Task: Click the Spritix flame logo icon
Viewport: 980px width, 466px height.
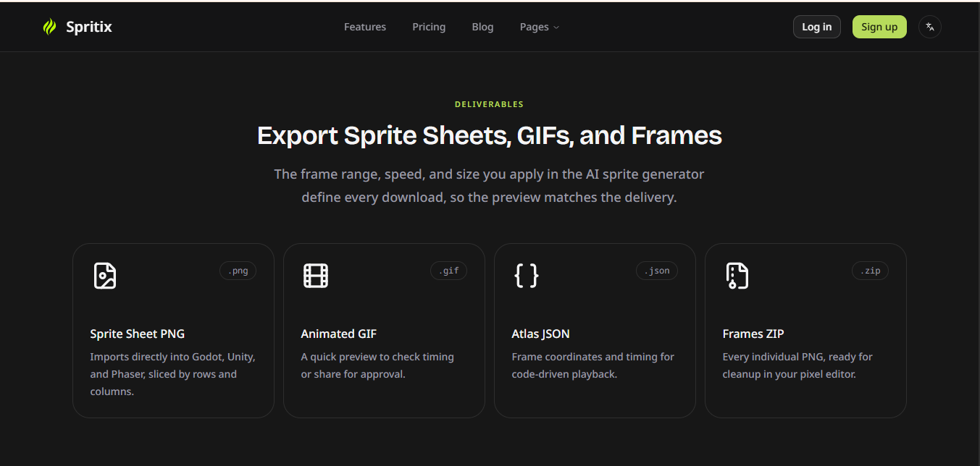Action: pos(49,27)
